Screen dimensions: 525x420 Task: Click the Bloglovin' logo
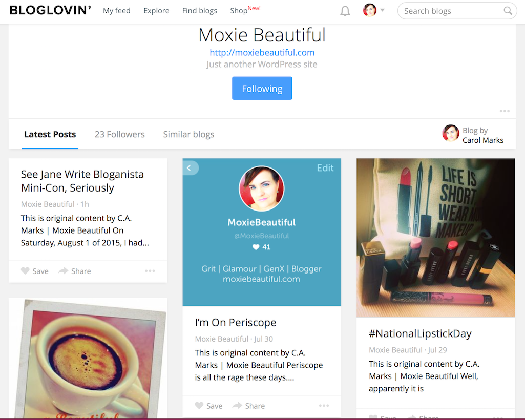(50, 10)
